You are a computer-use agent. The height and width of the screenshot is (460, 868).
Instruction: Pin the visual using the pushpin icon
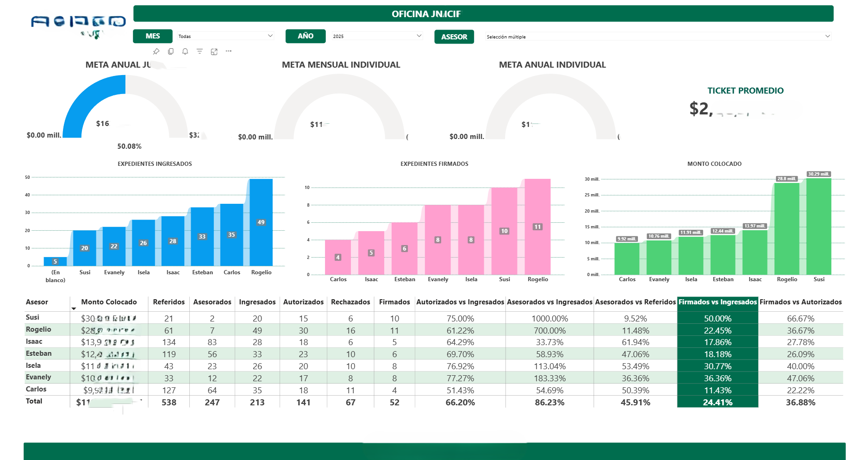pos(156,51)
